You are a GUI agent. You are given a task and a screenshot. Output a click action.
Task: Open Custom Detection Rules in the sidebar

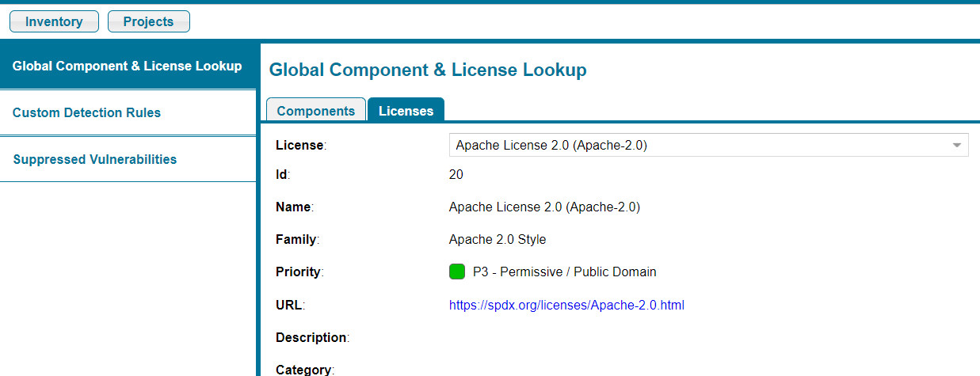128,112
